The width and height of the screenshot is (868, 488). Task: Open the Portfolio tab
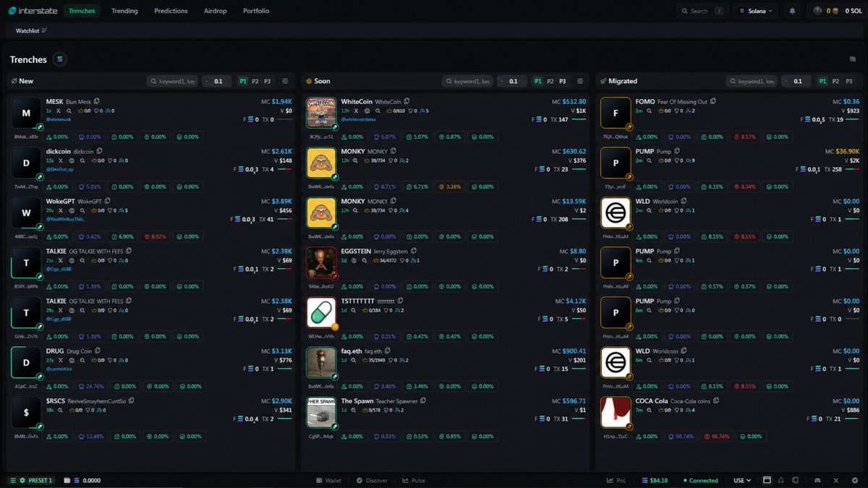256,11
